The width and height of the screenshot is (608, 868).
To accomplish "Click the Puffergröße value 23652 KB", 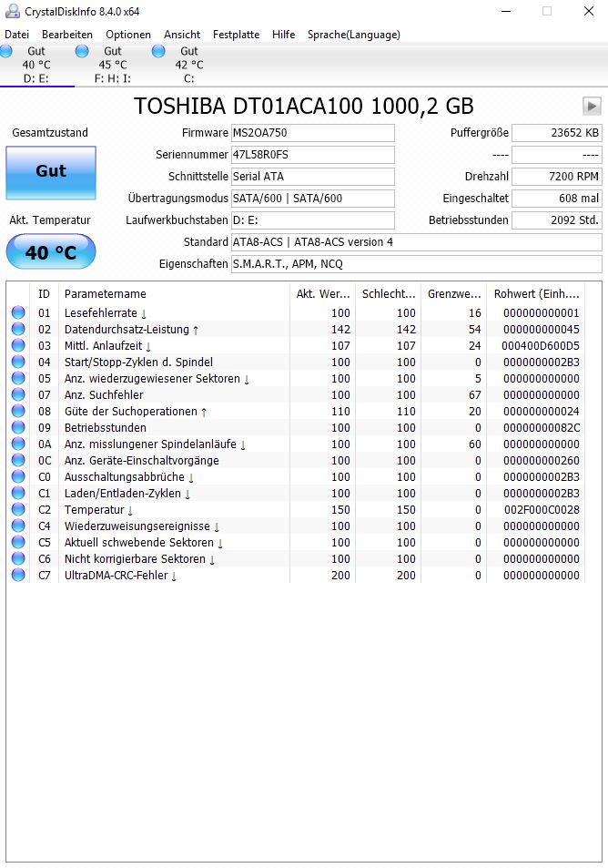I will coord(556,133).
